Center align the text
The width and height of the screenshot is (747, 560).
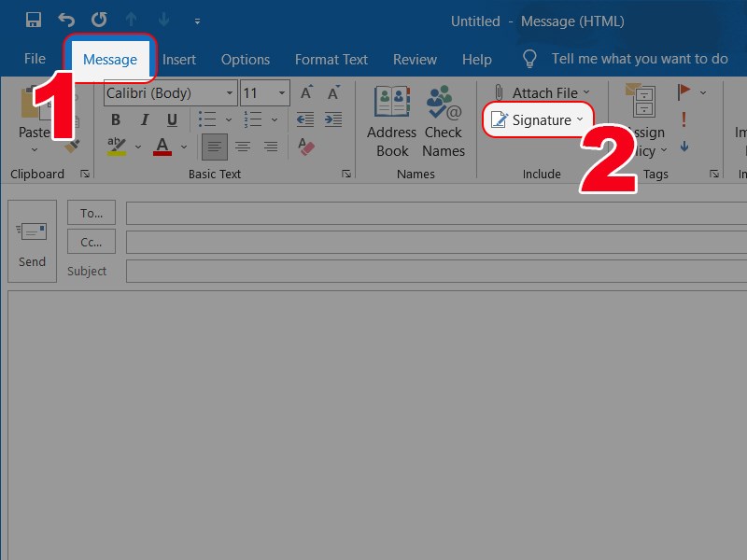tap(243, 147)
